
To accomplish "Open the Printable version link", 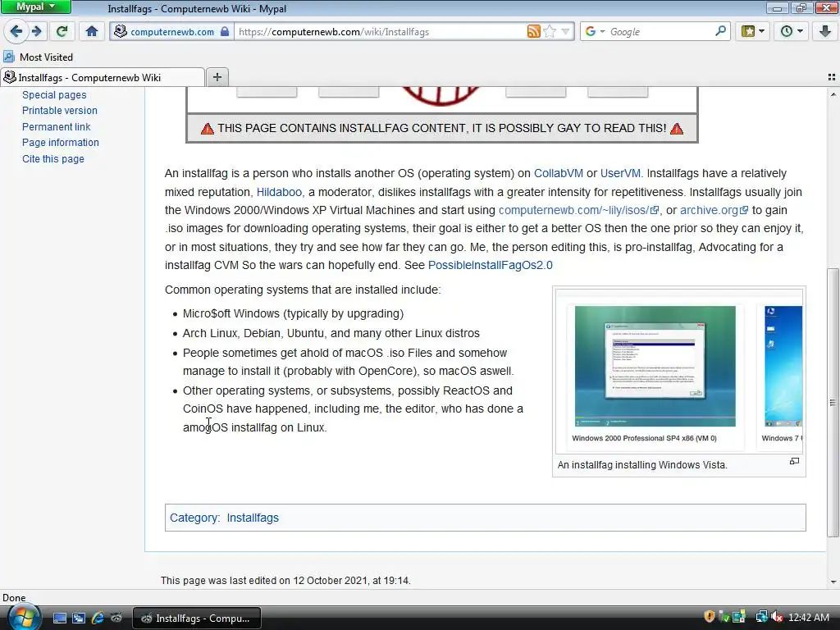I will click(x=59, y=111).
